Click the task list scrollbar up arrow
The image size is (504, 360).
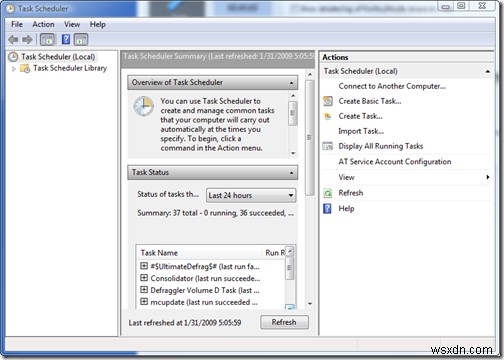pyautogui.click(x=290, y=251)
